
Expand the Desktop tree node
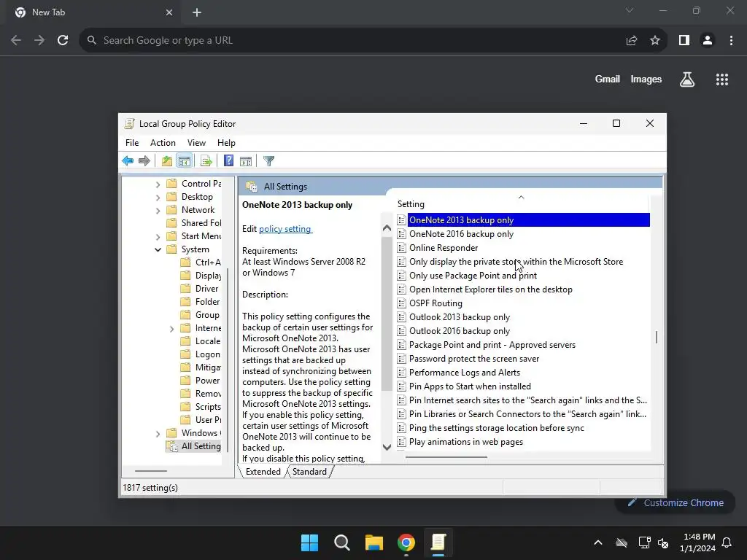click(158, 197)
